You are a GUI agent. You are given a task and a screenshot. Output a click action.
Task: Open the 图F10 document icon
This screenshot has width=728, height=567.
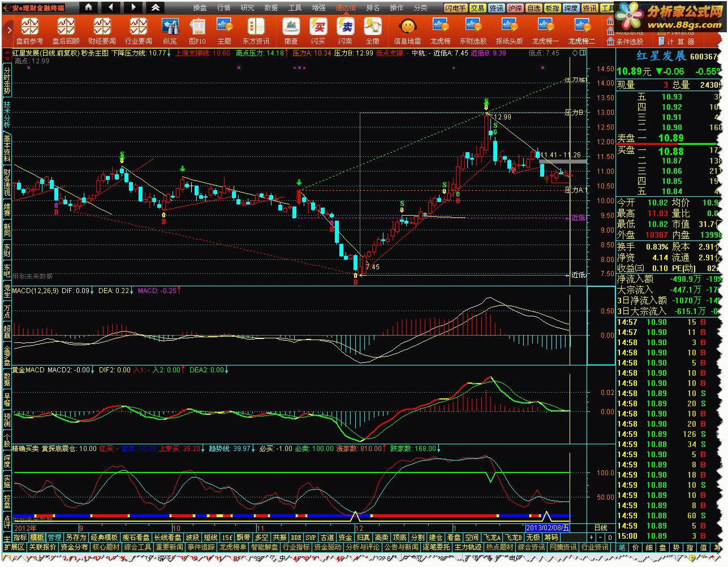click(x=197, y=31)
